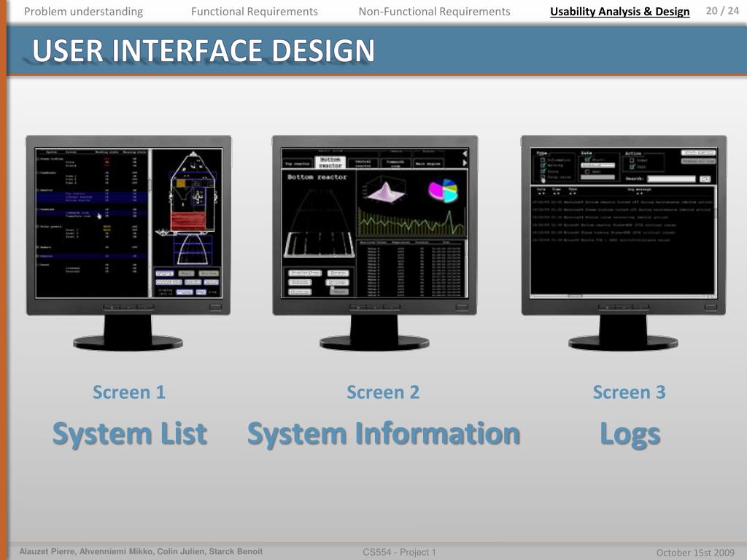Click the System Information caption
This screenshot has width=747, height=560.
click(384, 434)
